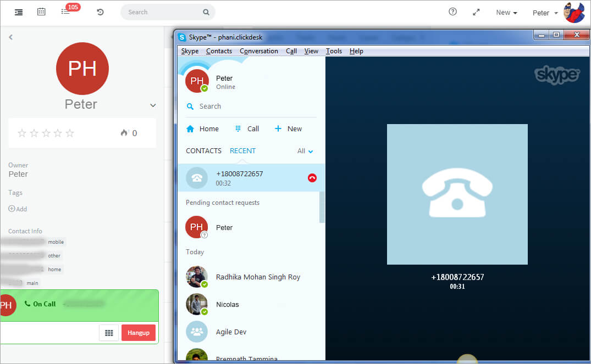Screen dimensions: 591x364
Task: Click Nicolas contact photo
Action: point(197,304)
